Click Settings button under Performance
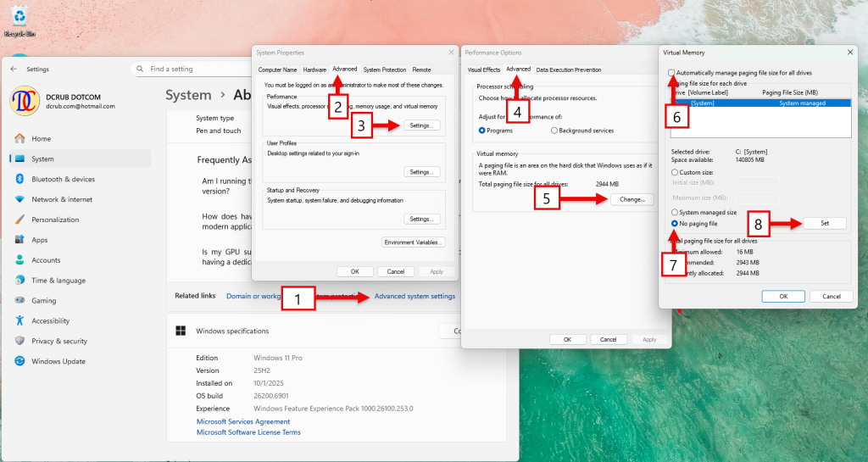This screenshot has height=462, width=868. 422,125
